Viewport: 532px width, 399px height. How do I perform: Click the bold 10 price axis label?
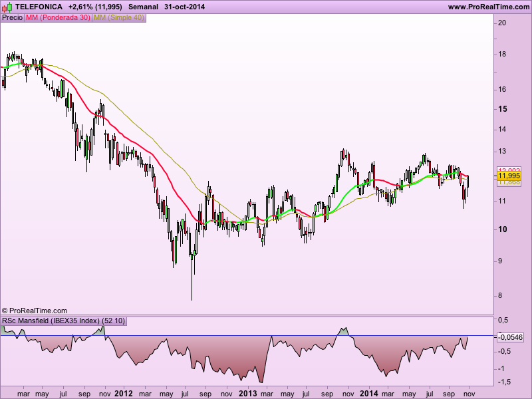[x=503, y=229]
